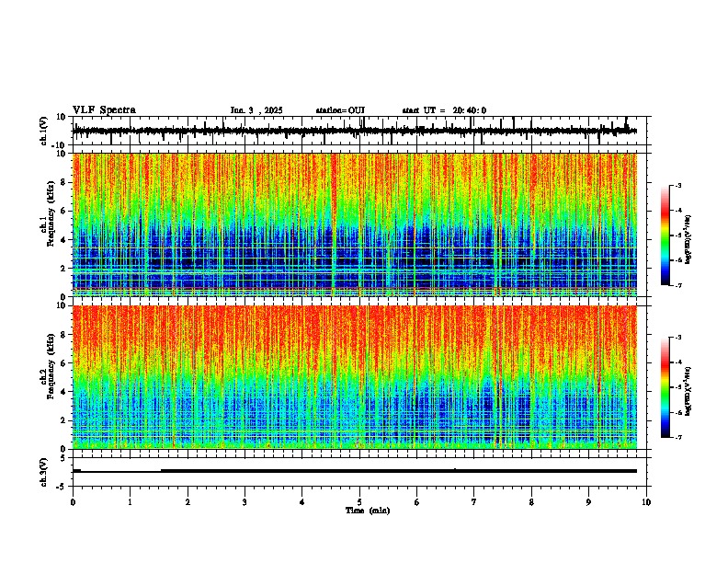
Task: Click the ch.1 voltage waveform panel
Action: 361,131
